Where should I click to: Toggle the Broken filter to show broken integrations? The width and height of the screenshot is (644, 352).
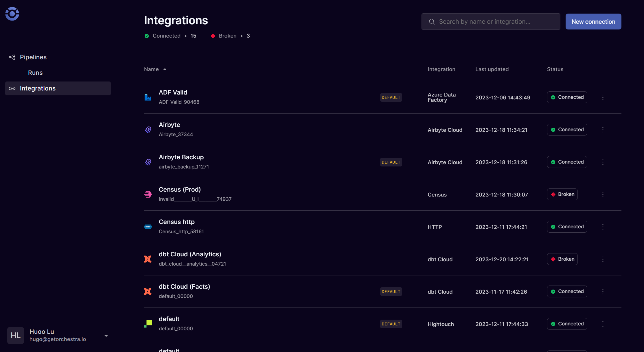click(x=227, y=36)
